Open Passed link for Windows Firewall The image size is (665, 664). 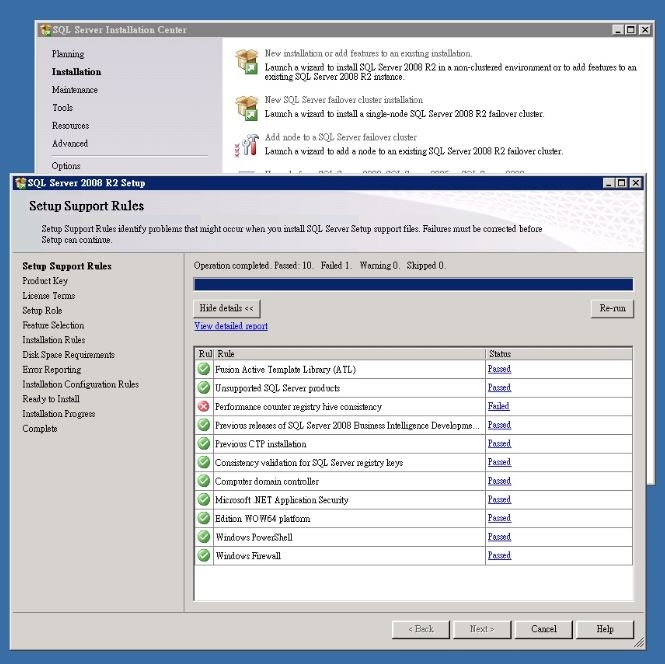pyautogui.click(x=499, y=555)
